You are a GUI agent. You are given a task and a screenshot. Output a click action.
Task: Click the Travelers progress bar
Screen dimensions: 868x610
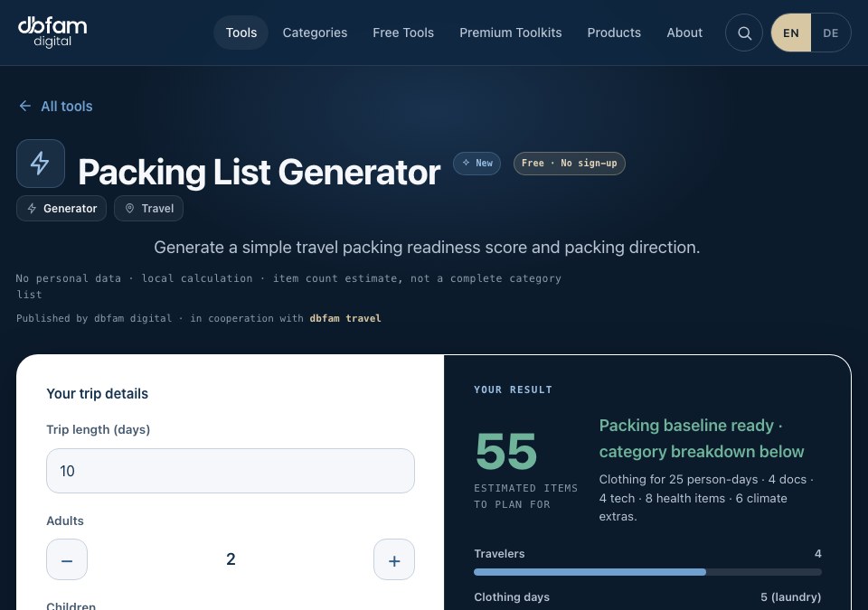click(x=647, y=572)
